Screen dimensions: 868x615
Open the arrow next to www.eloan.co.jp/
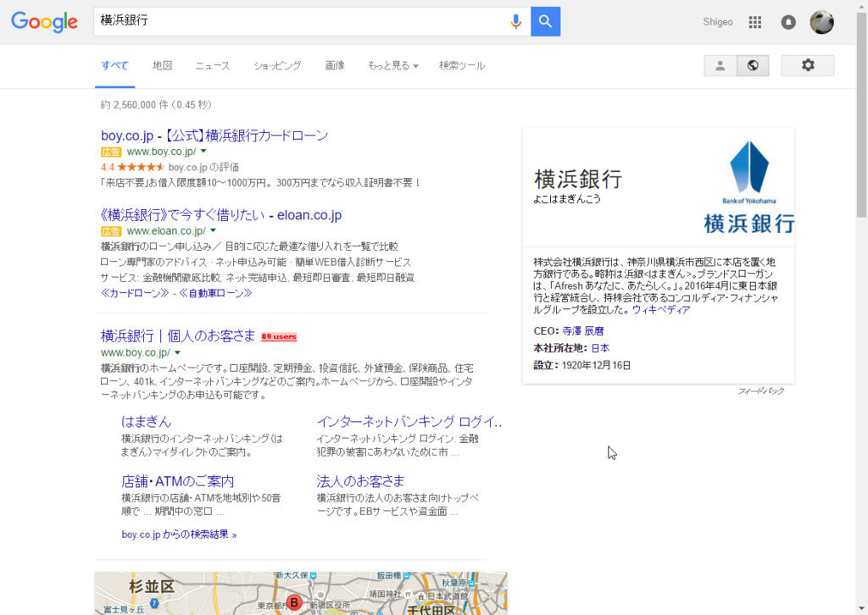[x=213, y=230]
